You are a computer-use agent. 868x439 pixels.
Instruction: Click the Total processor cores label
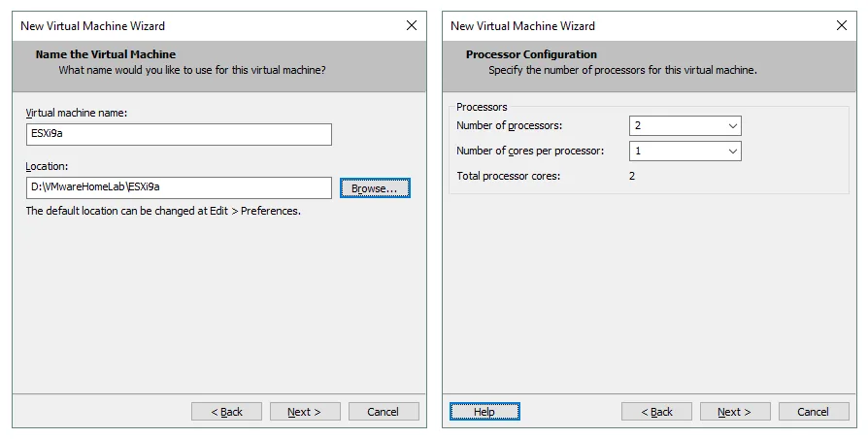pos(508,176)
